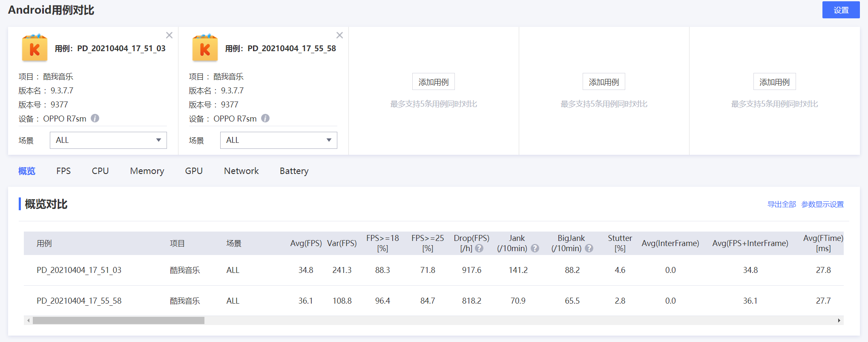
Task: Click app icon of case PD_20210404_17_51_03
Action: pos(34,48)
